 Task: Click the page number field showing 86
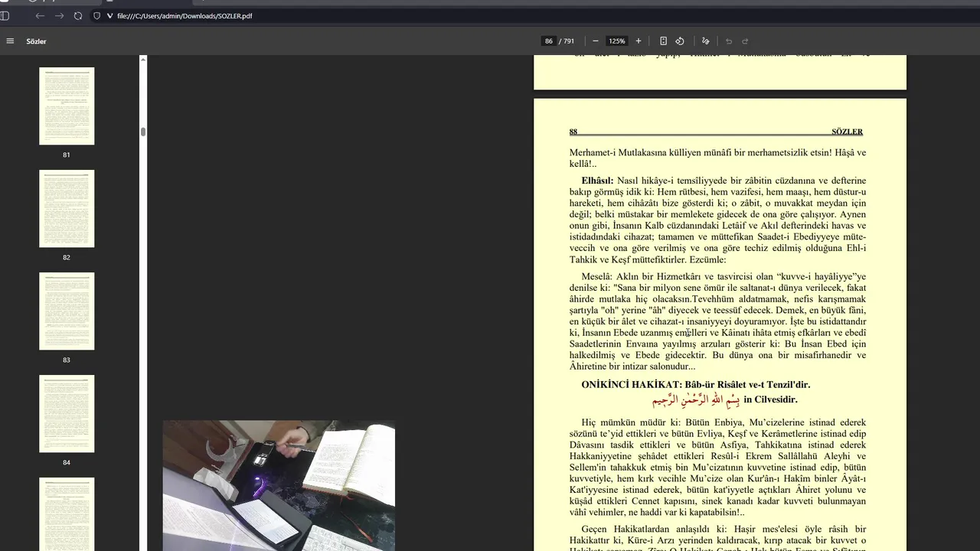coord(549,41)
